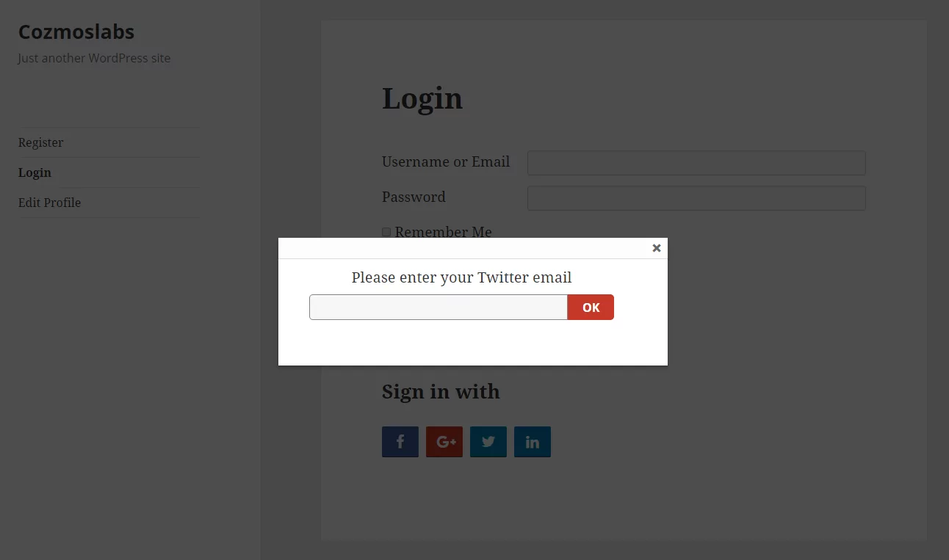Image resolution: width=949 pixels, height=560 pixels.
Task: Sign in with the Google+ icon
Action: [x=444, y=442]
